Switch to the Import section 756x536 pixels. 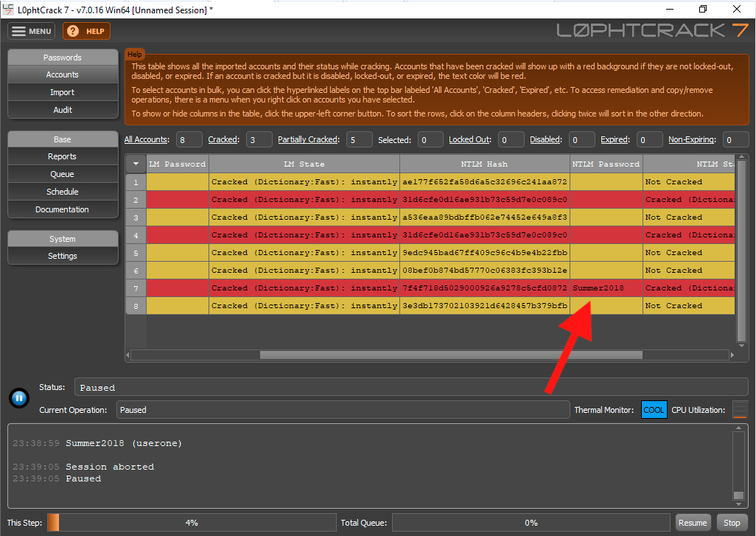63,92
